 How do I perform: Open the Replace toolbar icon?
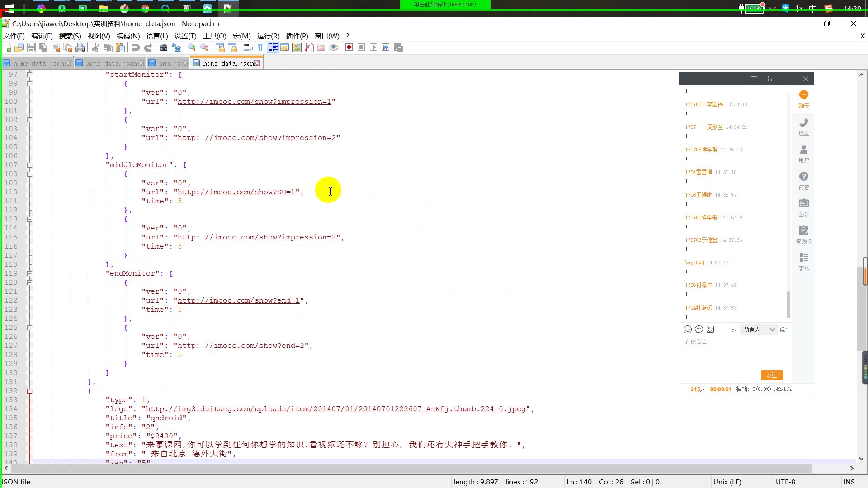(x=176, y=47)
